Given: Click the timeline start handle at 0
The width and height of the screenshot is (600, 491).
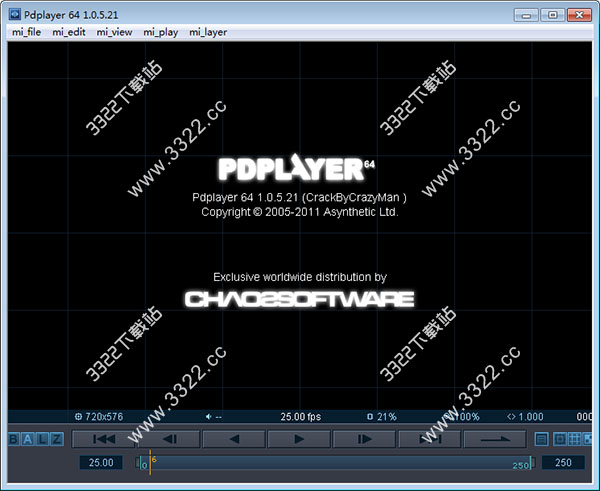Looking at the screenshot, I should coord(138,463).
